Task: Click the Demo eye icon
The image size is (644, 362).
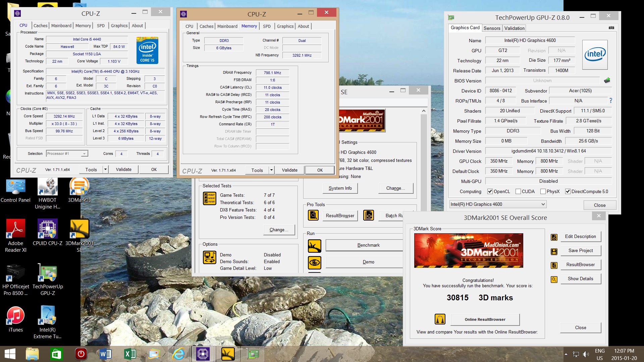Action: [314, 263]
